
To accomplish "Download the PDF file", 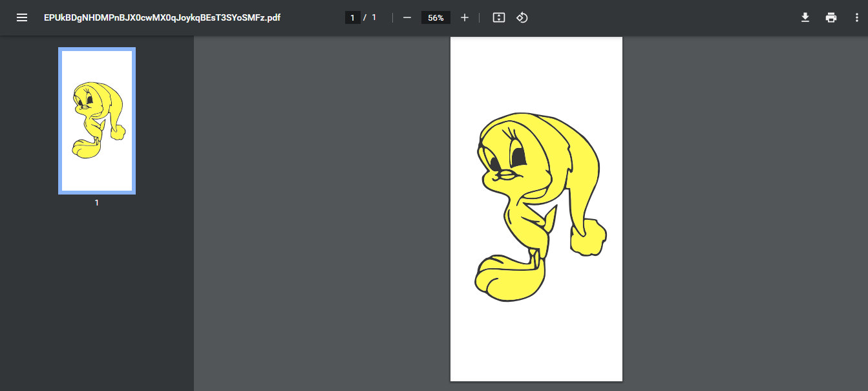I will (805, 17).
